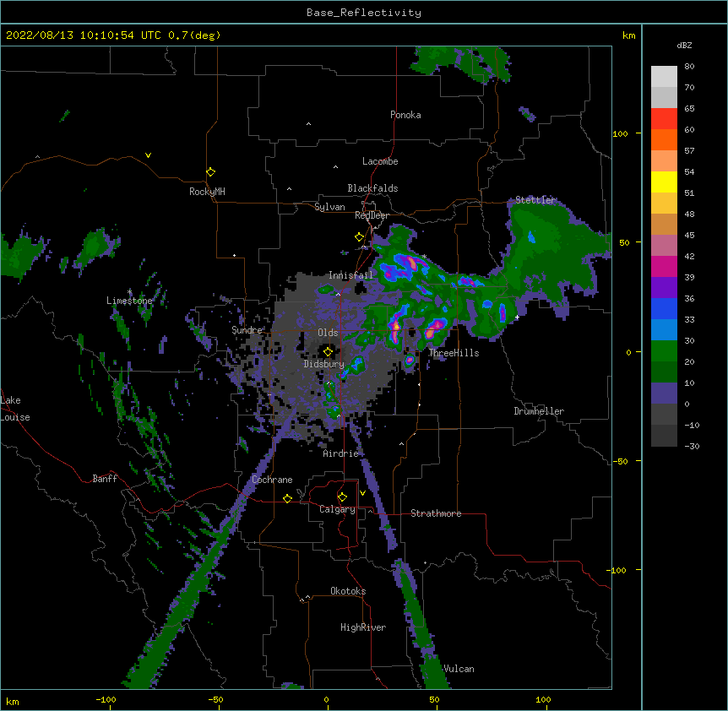Pick the indigo 0-10 dBZ legend swatch
Screen dimensions: 728x711
click(664, 393)
